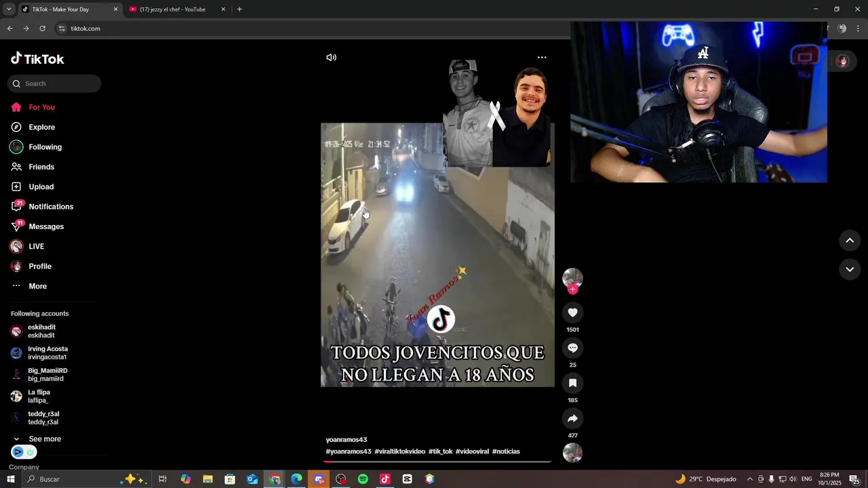Seek on the video progress bar

pos(437,462)
